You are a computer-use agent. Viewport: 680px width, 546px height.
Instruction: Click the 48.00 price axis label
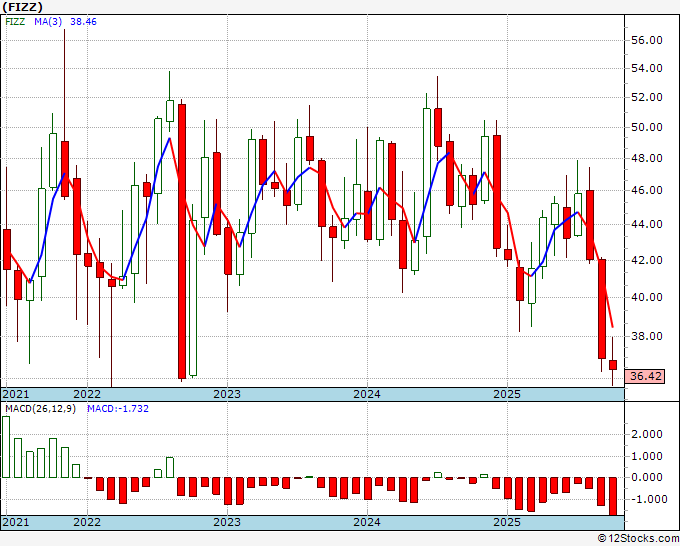tap(648, 158)
